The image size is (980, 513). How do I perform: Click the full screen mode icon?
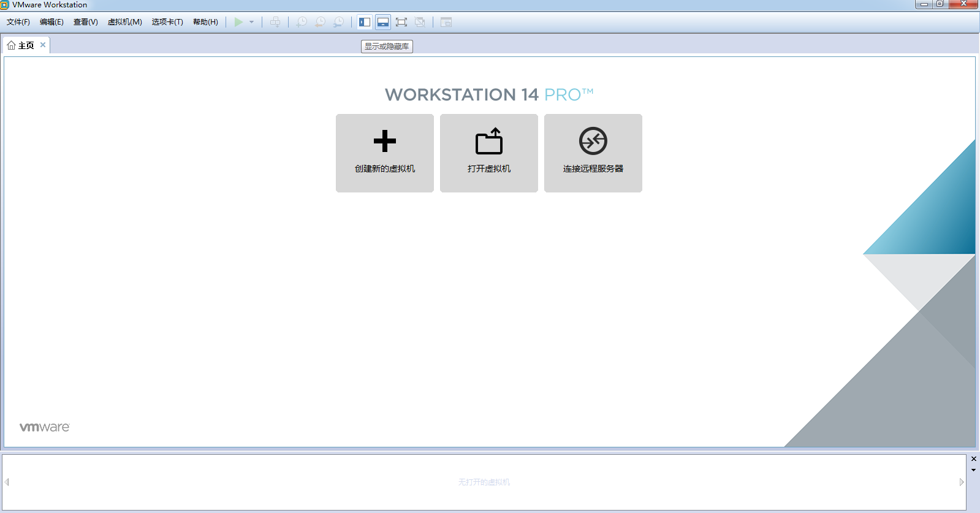tap(401, 22)
